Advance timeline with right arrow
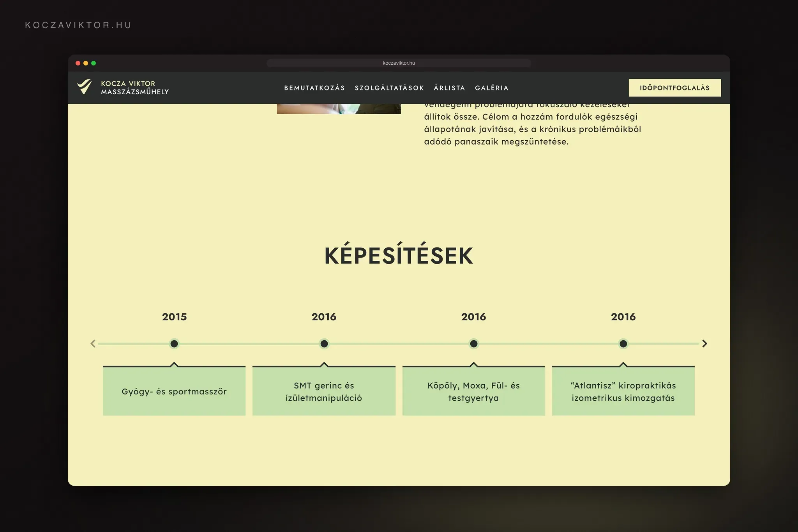 (x=704, y=343)
